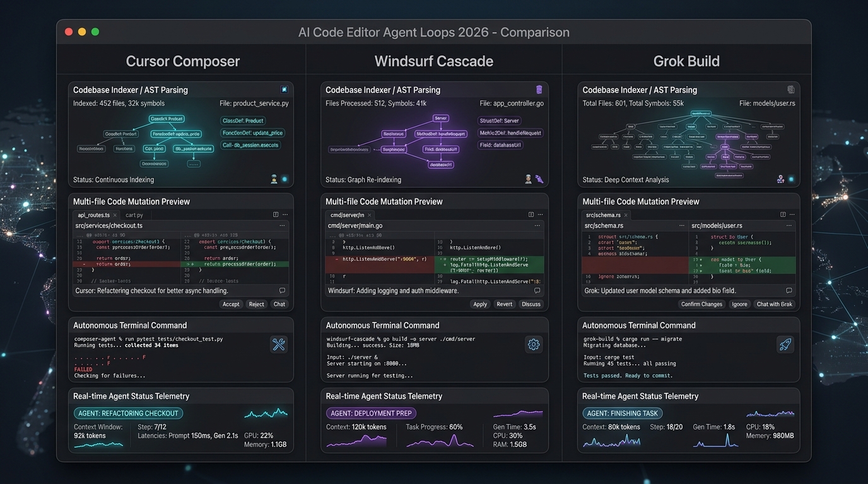Image resolution: width=868 pixels, height=484 pixels.
Task: Click the wrench tools icon in composer-agent terminal
Action: 279,344
